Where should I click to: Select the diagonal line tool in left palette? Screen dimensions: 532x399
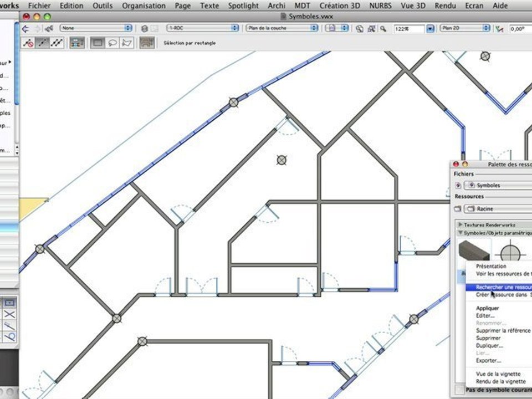(10, 326)
